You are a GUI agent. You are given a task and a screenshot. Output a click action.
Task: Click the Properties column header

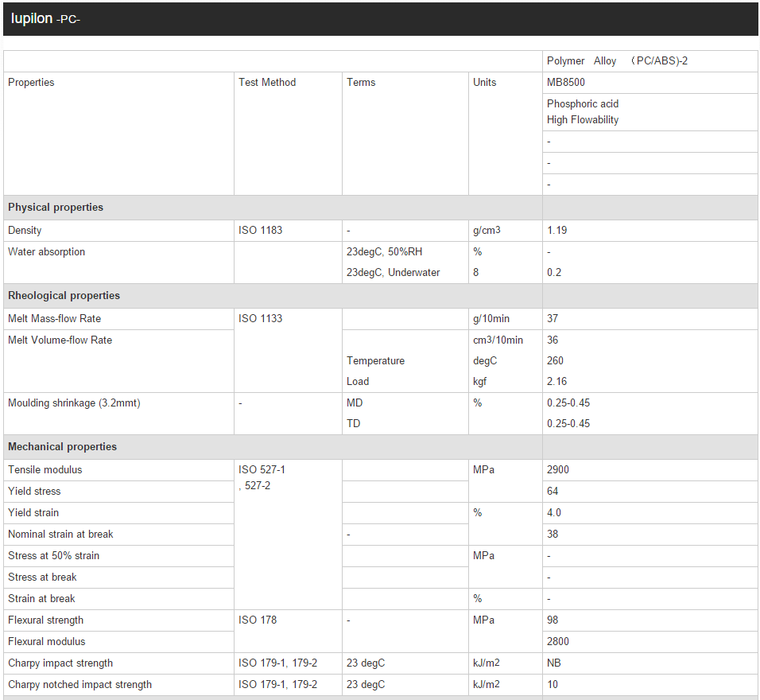(x=31, y=83)
